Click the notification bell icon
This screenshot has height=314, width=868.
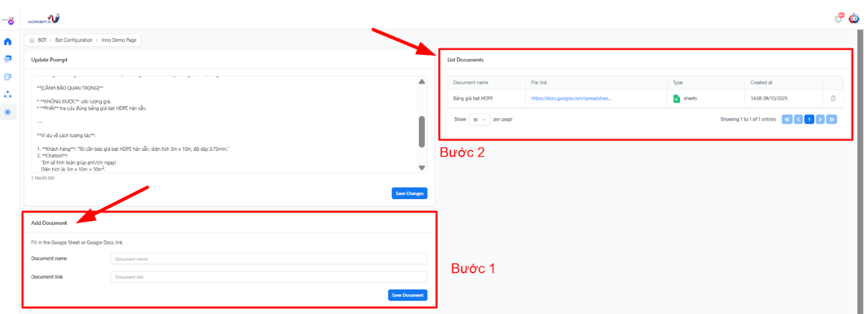coord(838,19)
